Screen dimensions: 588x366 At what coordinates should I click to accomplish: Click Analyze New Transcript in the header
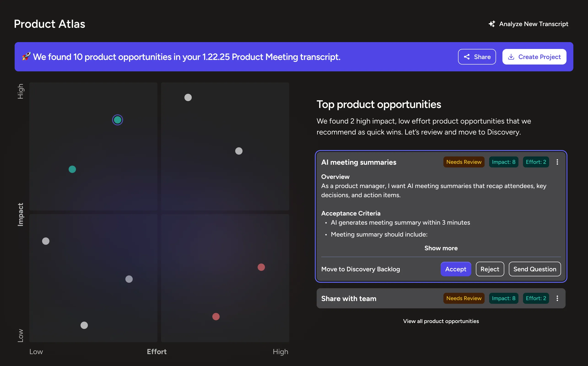[x=533, y=24]
